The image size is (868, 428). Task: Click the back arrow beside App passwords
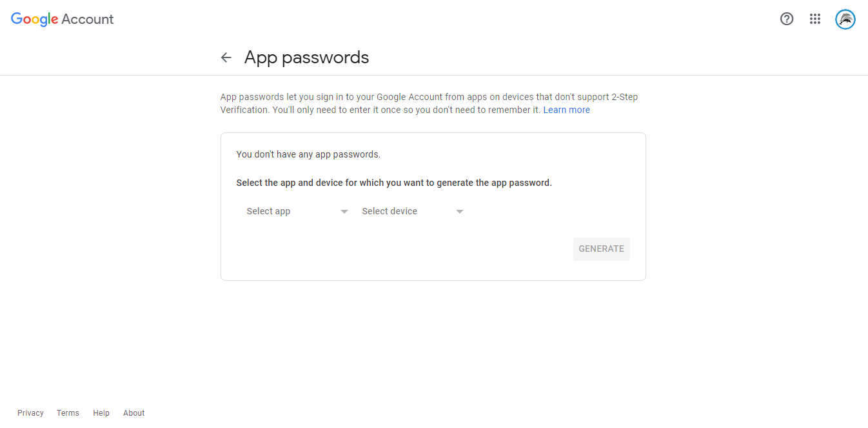coord(226,57)
